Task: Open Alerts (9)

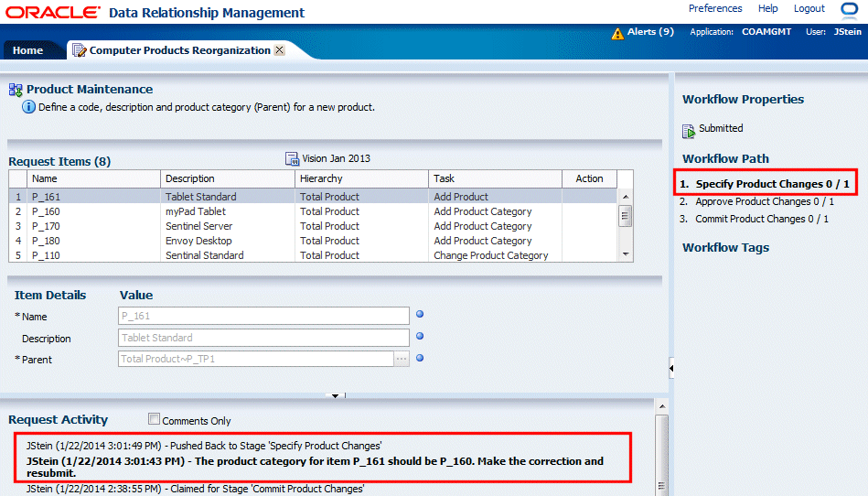Action: 650,31
